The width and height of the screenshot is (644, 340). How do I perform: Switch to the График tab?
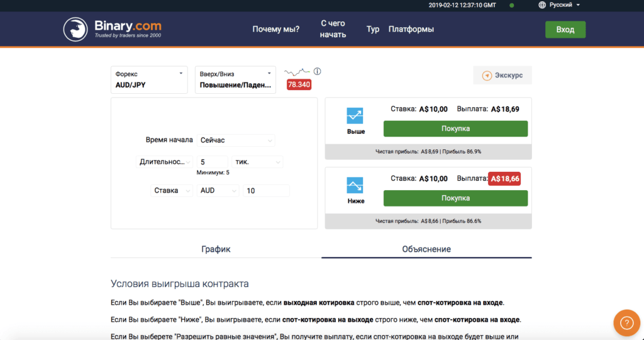pyautogui.click(x=216, y=249)
